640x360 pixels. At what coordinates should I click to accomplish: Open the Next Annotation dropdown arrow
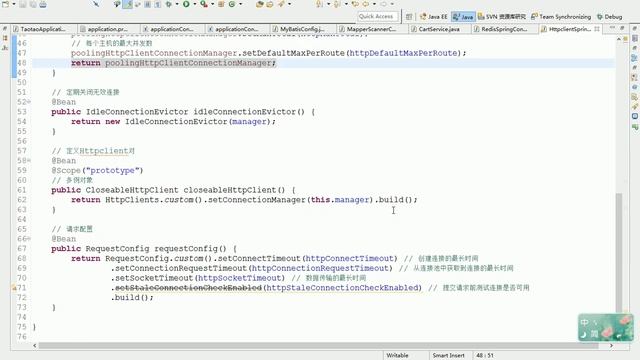point(329,4)
